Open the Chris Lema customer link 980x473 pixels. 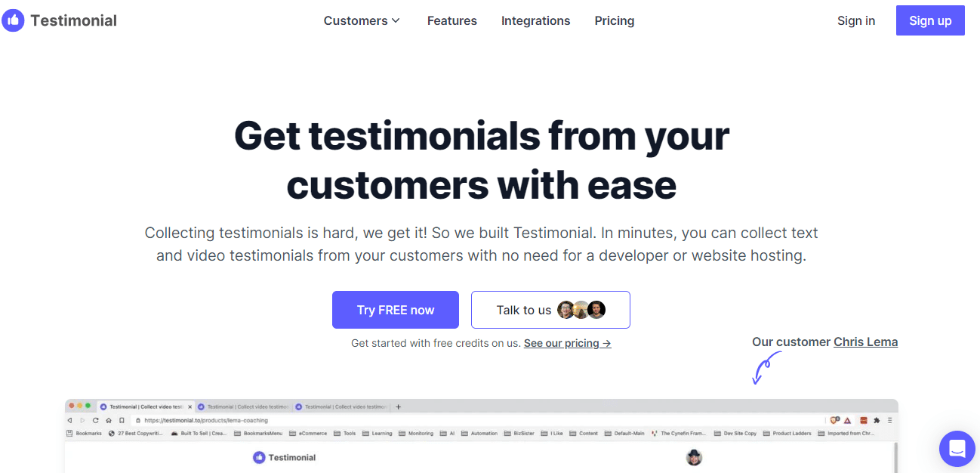click(x=865, y=342)
